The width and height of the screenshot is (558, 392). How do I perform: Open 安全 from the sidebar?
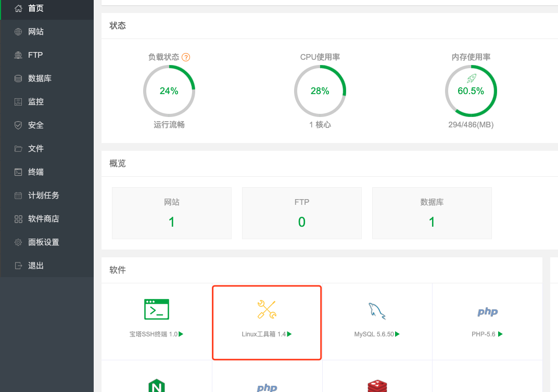[x=47, y=125]
